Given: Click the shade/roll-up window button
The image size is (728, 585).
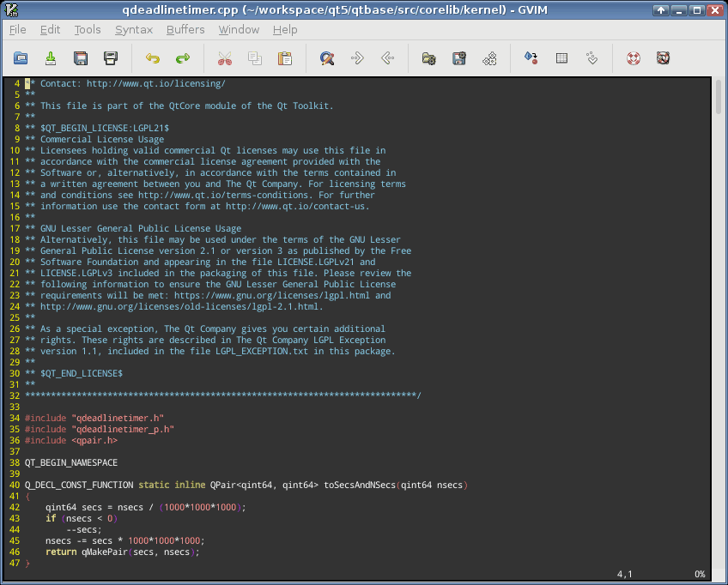Looking at the screenshot, I should point(660,10).
